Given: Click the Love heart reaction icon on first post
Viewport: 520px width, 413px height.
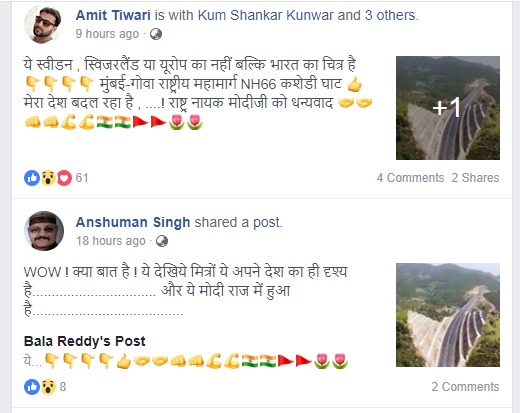Looking at the screenshot, I should coord(64,178).
